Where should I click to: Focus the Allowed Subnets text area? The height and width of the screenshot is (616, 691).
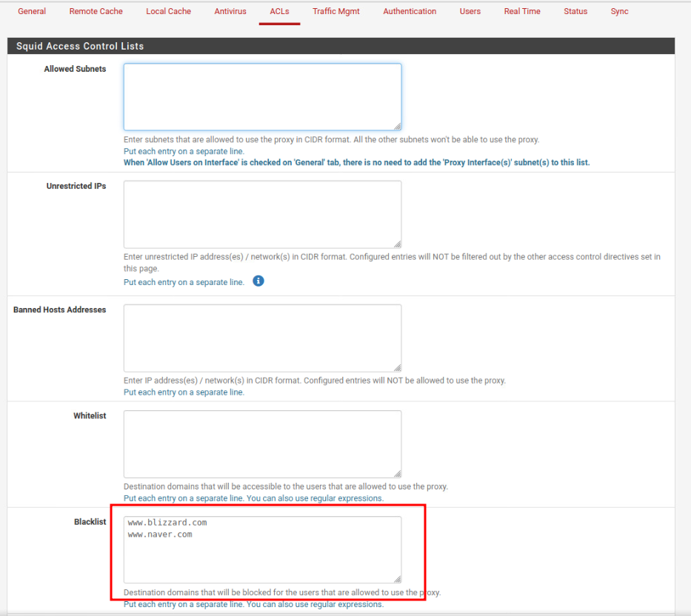[x=263, y=97]
